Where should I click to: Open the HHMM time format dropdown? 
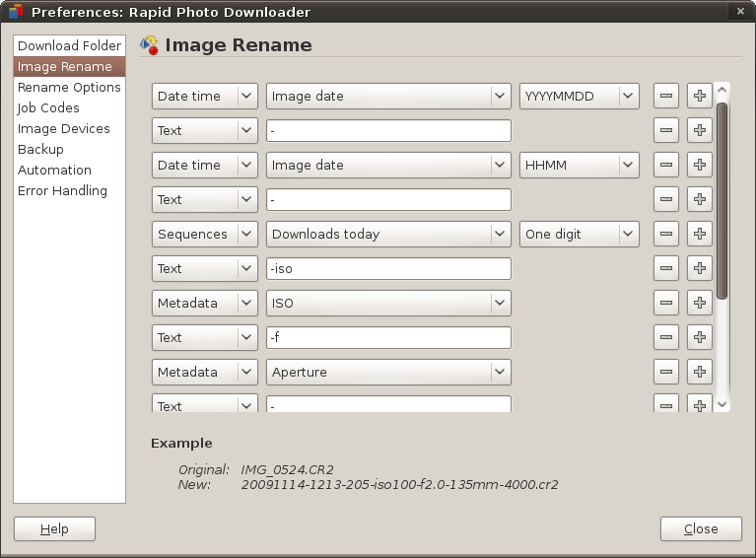(x=580, y=165)
